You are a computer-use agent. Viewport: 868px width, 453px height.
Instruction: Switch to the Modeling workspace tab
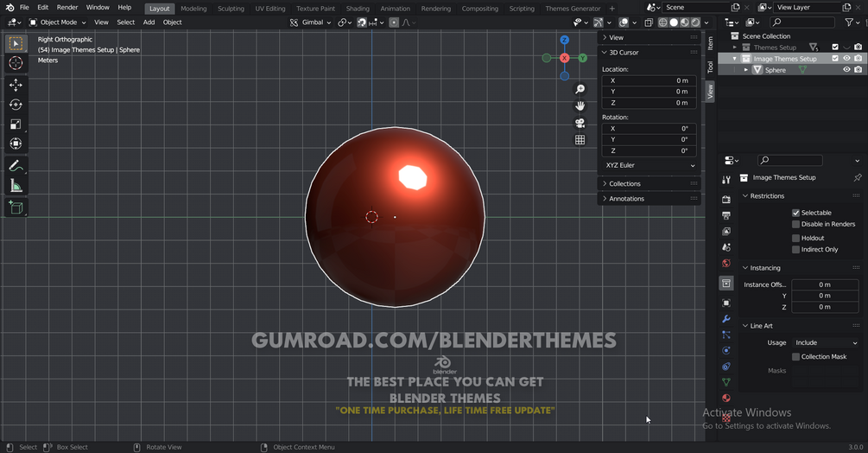193,9
